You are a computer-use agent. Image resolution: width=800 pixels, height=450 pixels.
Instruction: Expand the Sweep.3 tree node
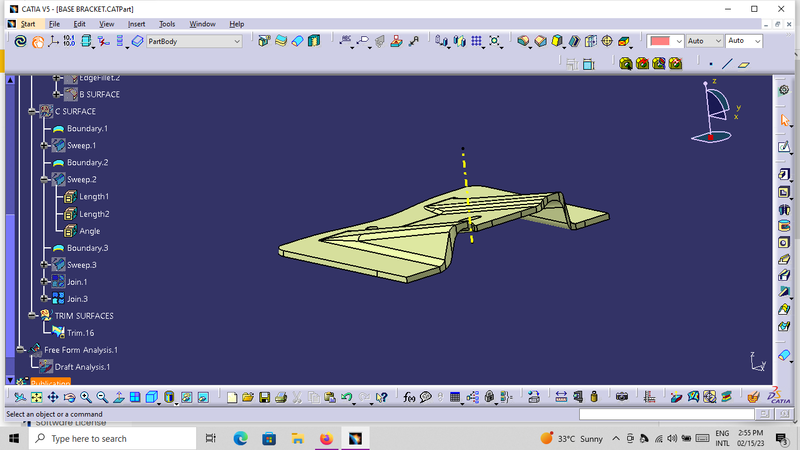(44, 265)
